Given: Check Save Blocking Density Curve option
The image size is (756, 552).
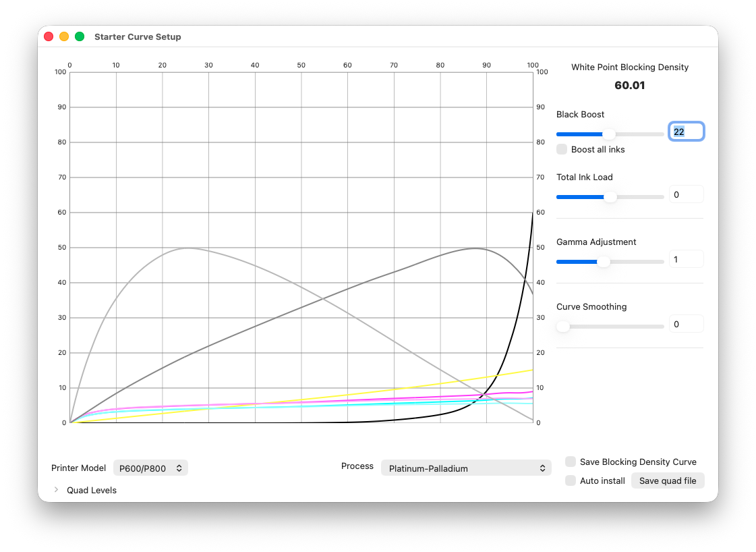Looking at the screenshot, I should (x=571, y=462).
